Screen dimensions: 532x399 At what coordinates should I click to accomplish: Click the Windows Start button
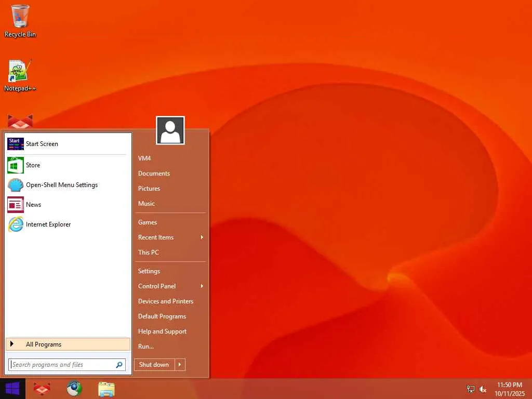[12, 389]
